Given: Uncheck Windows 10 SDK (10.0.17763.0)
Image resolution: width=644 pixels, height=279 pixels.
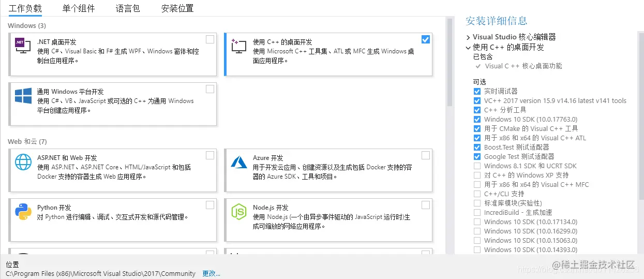Looking at the screenshot, I should pos(477,119).
